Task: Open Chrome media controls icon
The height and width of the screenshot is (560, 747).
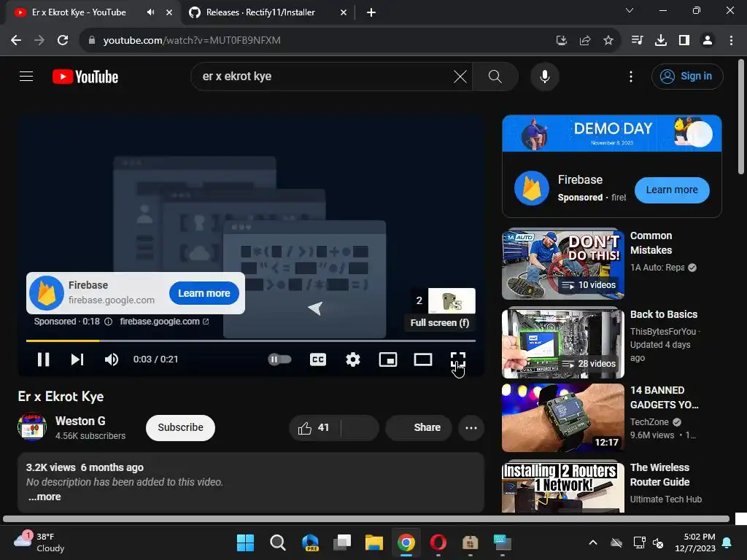Action: click(637, 41)
